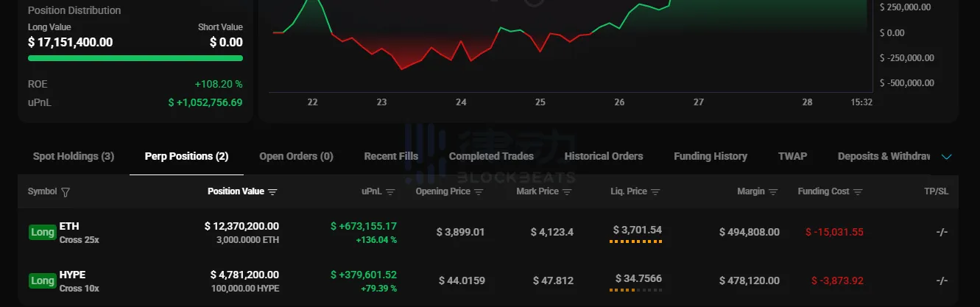Click the Long badge on ETH row
Screen dimensions: 980x307
(x=42, y=233)
